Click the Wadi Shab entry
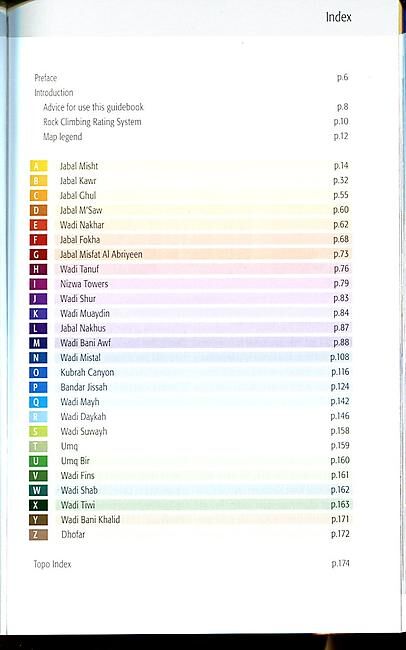This screenshot has height=650, width=406. [x=80, y=490]
